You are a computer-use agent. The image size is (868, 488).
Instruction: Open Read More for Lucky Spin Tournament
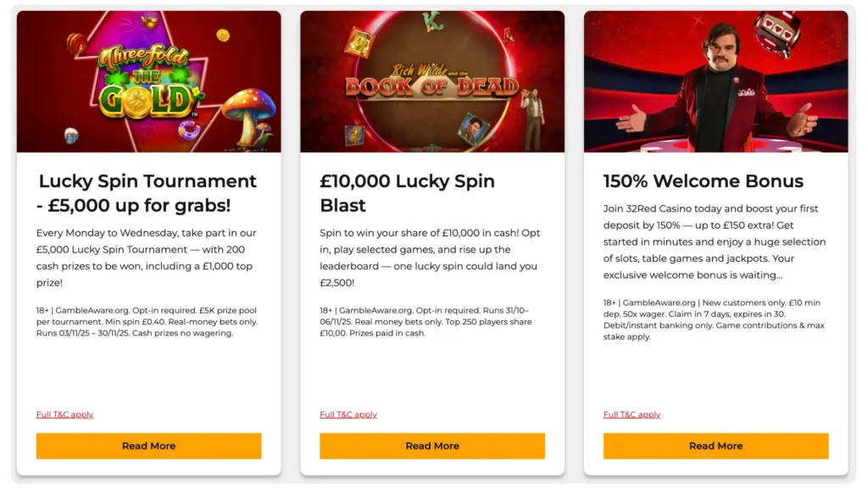point(148,446)
